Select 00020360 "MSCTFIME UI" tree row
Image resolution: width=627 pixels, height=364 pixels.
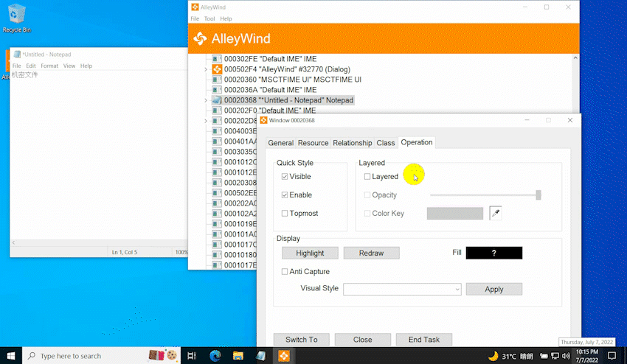click(292, 80)
